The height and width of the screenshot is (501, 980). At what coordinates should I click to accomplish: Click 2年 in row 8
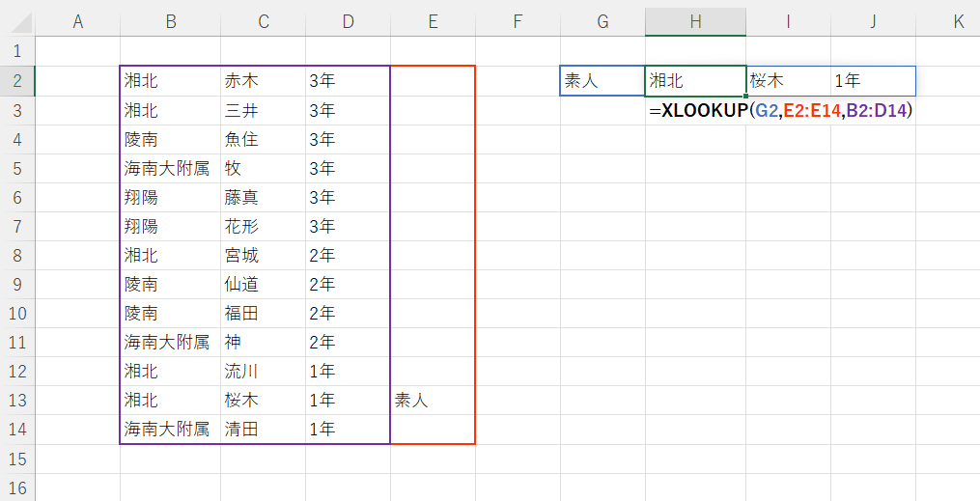pyautogui.click(x=322, y=255)
